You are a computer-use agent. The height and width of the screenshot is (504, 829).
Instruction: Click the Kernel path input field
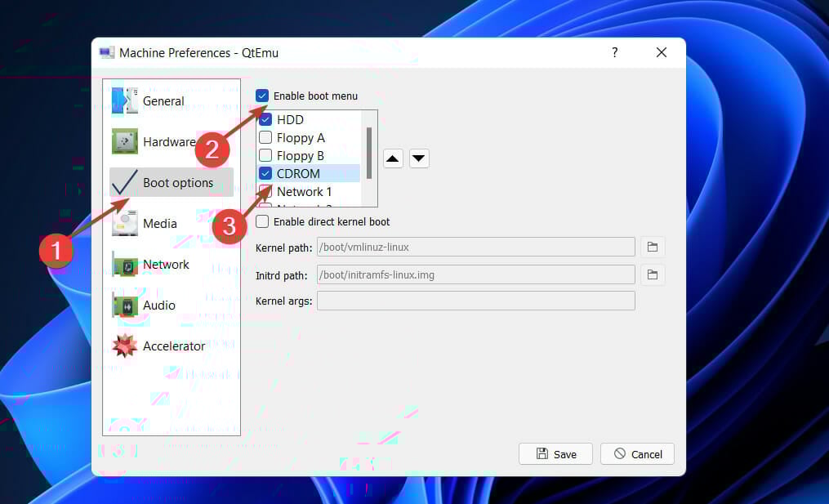pyautogui.click(x=476, y=247)
